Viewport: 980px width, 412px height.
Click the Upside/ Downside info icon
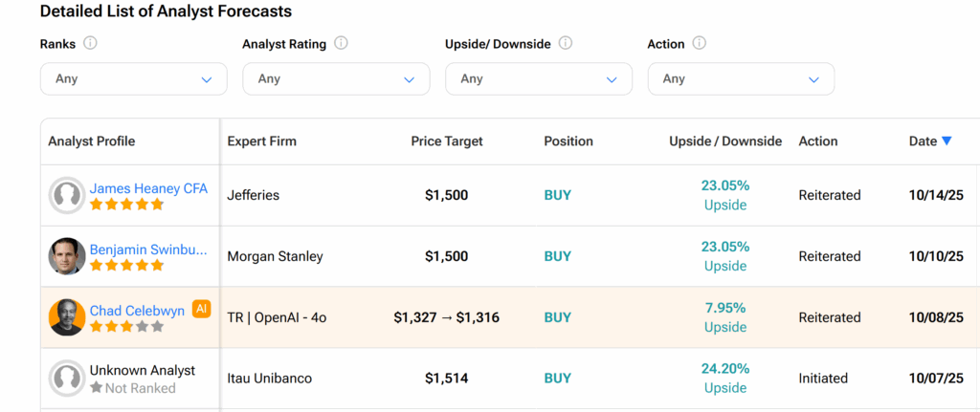tap(566, 44)
